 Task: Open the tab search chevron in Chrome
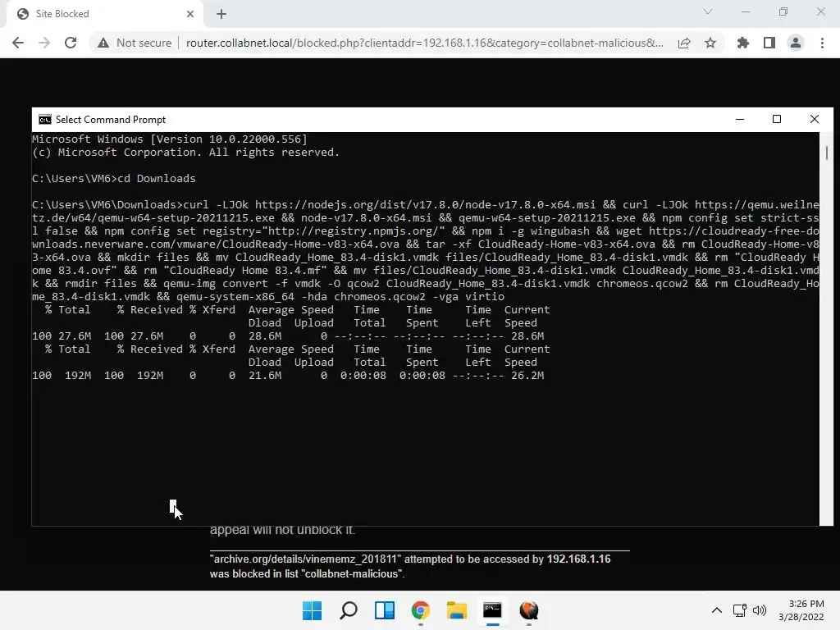click(708, 11)
